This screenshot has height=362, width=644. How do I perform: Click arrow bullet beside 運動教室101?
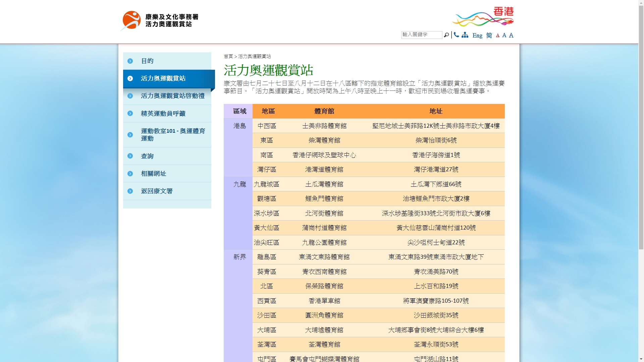click(130, 135)
